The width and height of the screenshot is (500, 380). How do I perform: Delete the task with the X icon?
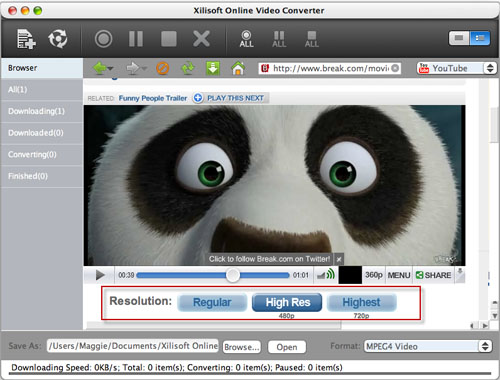201,39
